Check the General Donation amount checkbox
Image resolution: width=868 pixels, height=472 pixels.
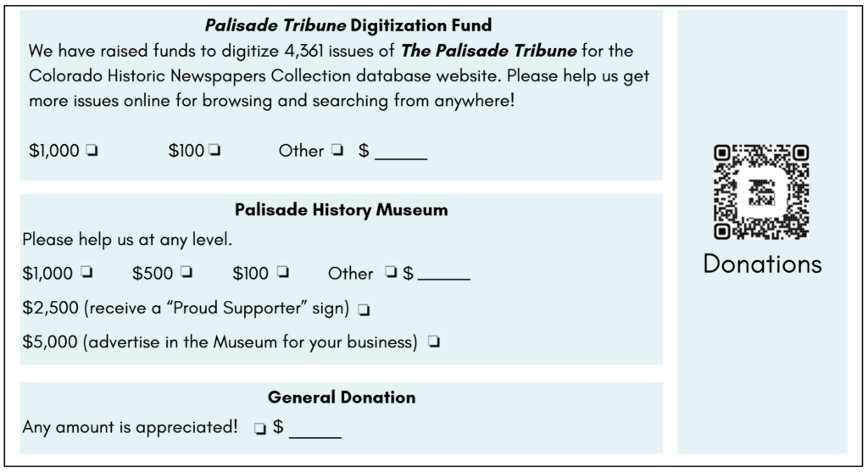[260, 428]
